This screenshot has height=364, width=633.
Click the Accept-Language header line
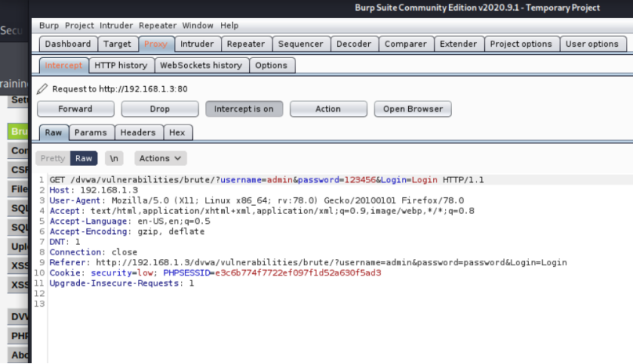coord(130,222)
